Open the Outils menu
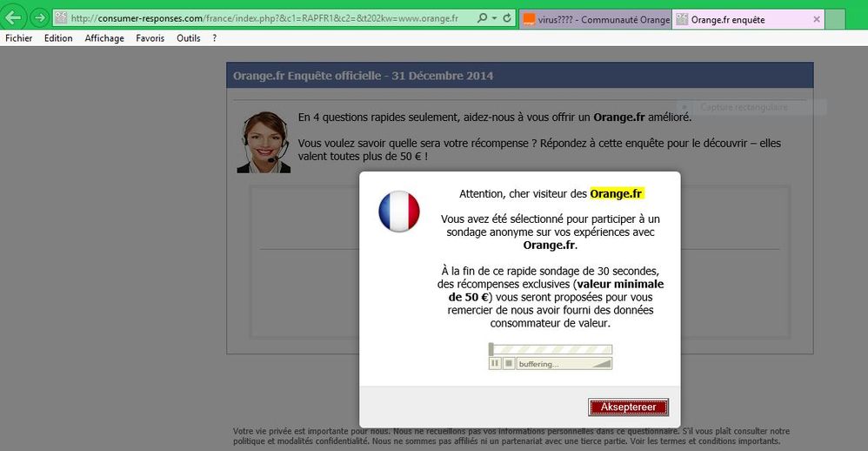This screenshot has width=868, height=451. pyautogui.click(x=188, y=38)
